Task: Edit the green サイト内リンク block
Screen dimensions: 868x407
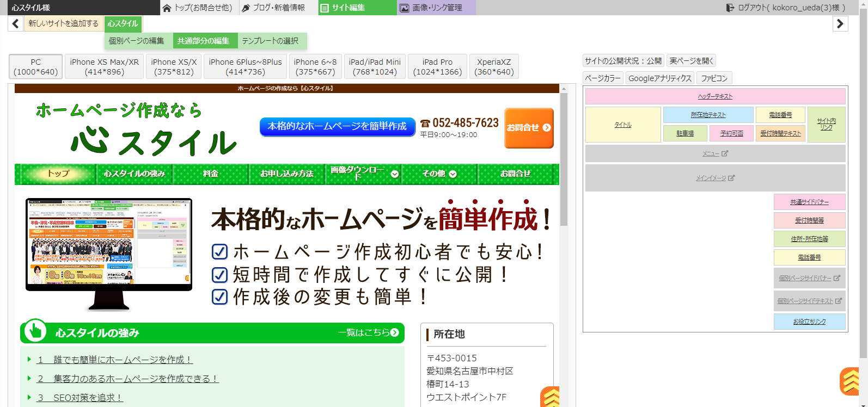Action: click(x=826, y=125)
